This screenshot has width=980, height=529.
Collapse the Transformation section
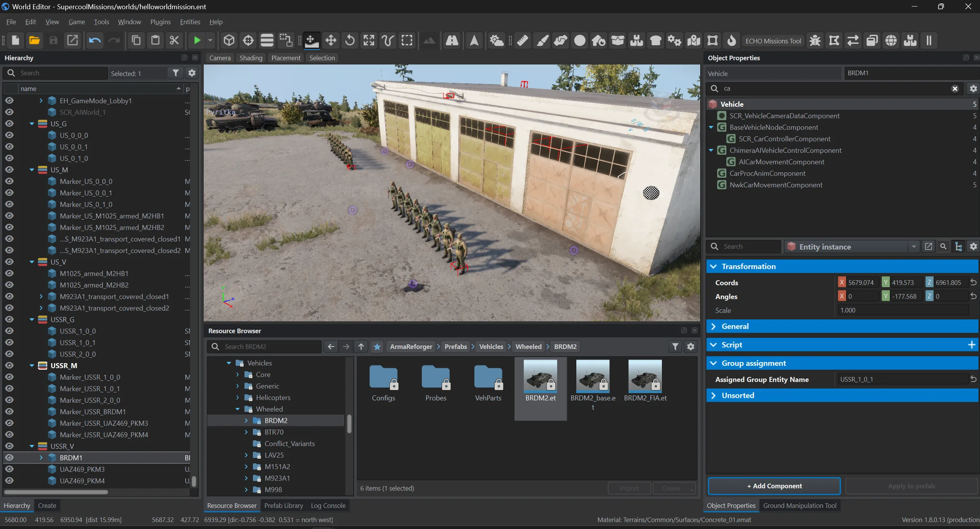coord(713,266)
